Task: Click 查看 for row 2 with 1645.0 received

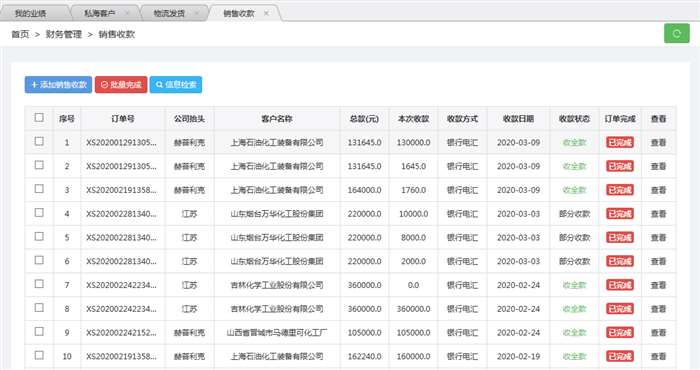Action: [658, 166]
